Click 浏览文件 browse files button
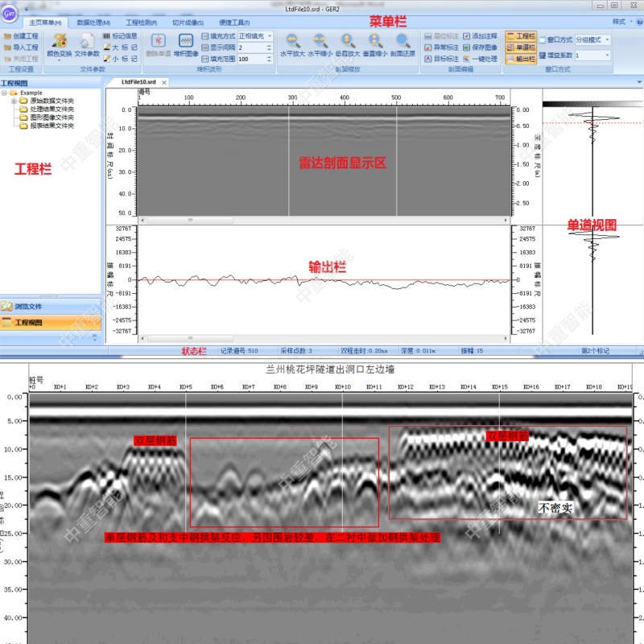644x644 pixels. click(51, 307)
